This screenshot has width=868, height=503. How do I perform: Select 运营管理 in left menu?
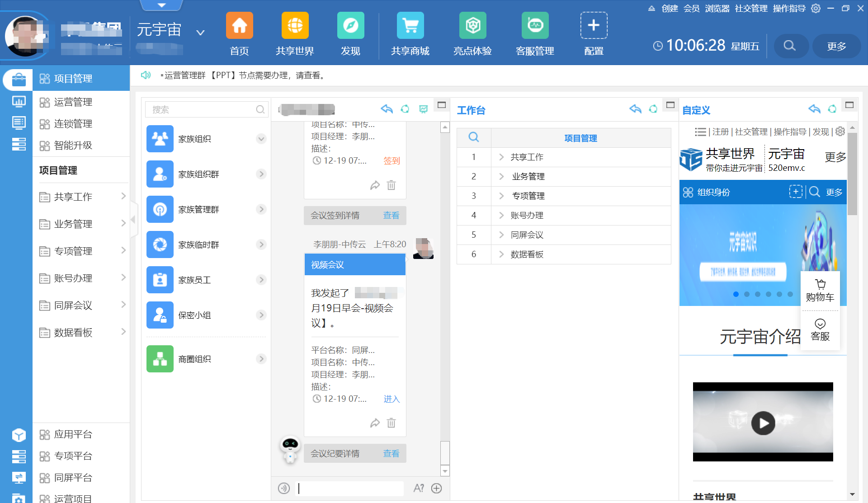pyautogui.click(x=73, y=102)
